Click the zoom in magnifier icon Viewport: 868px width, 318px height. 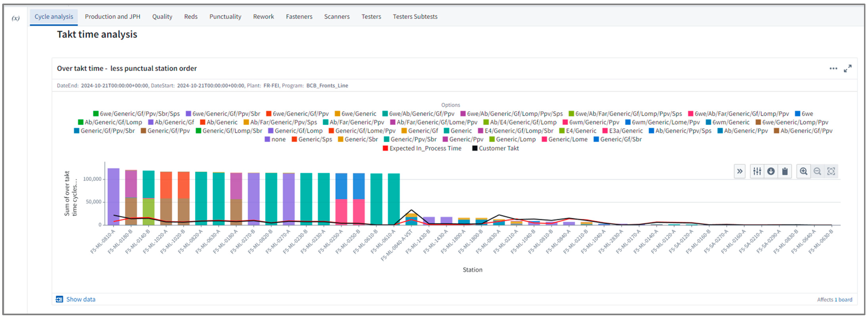(803, 171)
